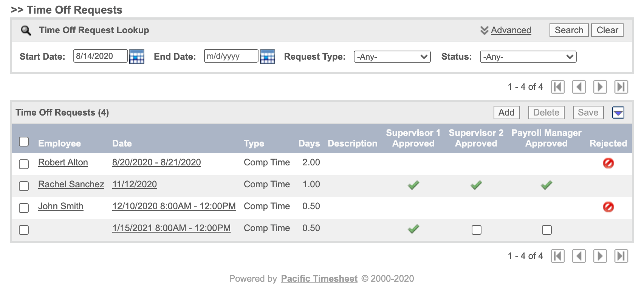The height and width of the screenshot is (293, 644).
Task: Click into the End Date input field
Action: [x=231, y=56]
